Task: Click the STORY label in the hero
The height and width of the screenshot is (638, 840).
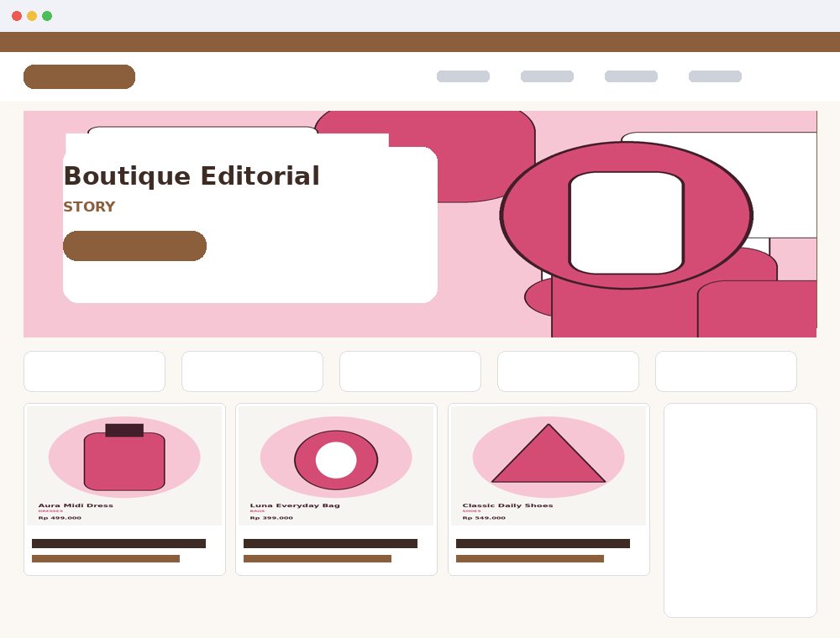Action: click(89, 207)
